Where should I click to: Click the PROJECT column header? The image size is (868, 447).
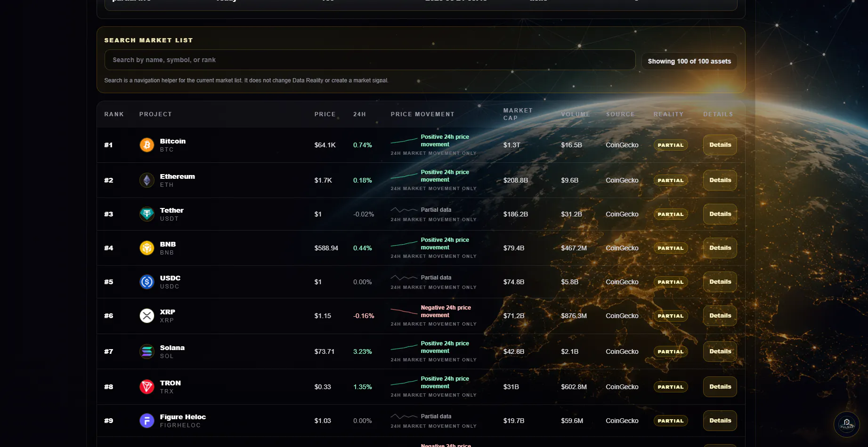pos(155,114)
